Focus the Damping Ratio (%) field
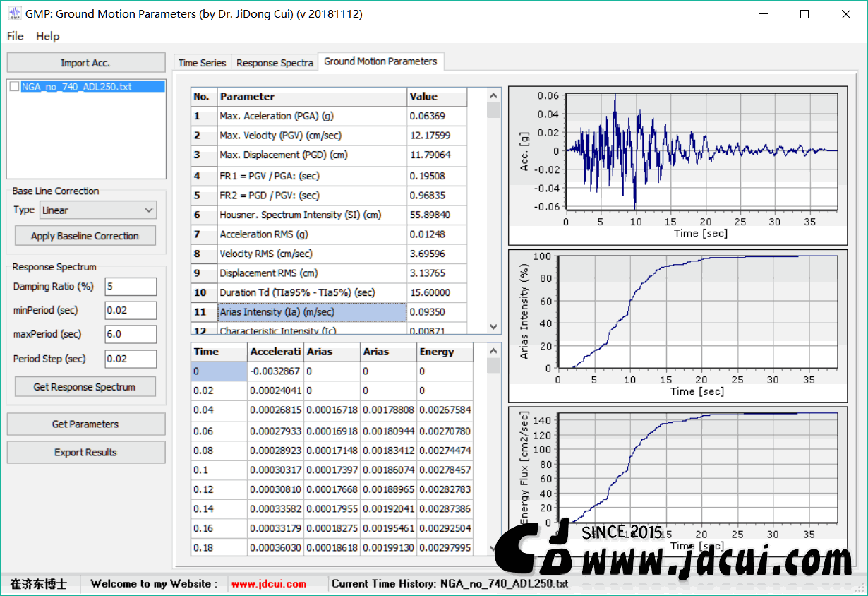The height and width of the screenshot is (596, 868). click(x=131, y=286)
